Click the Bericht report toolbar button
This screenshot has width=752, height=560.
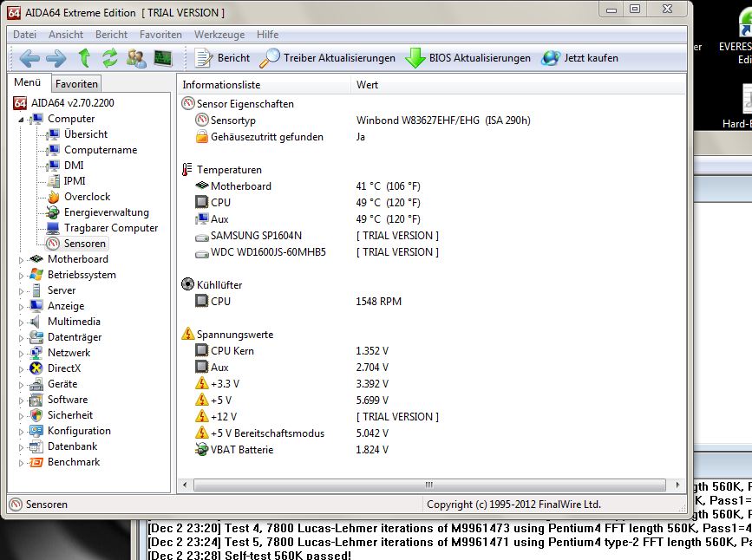pos(223,58)
